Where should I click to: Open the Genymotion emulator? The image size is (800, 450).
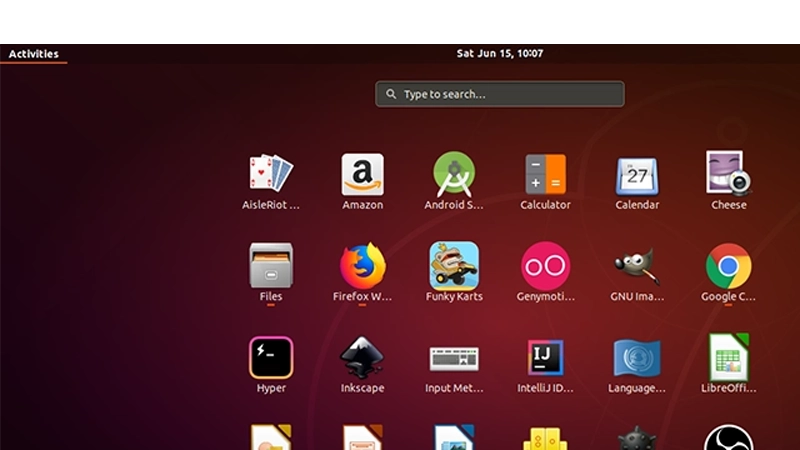tap(545, 273)
